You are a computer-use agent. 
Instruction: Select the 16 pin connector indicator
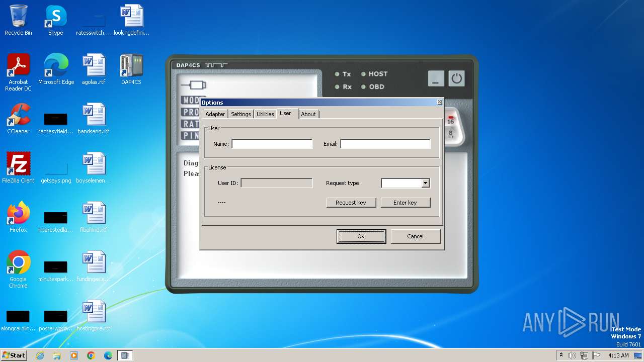[450, 120]
